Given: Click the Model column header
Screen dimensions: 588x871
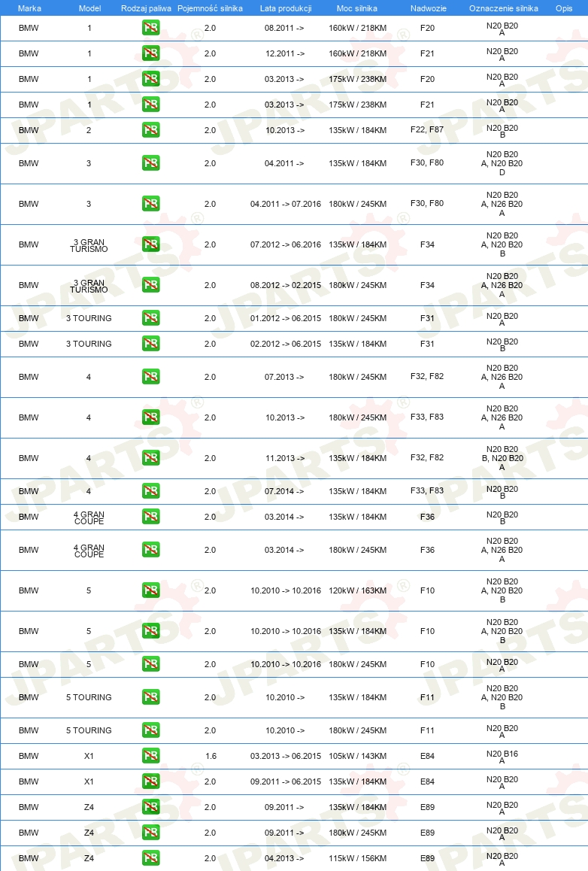Looking at the screenshot, I should (90, 8).
